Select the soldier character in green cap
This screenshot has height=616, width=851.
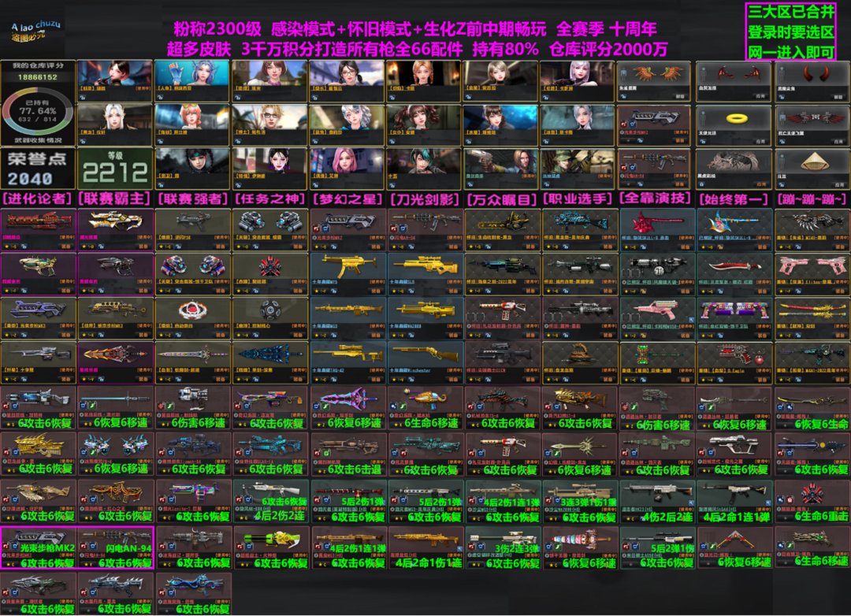pyautogui.click(x=578, y=169)
